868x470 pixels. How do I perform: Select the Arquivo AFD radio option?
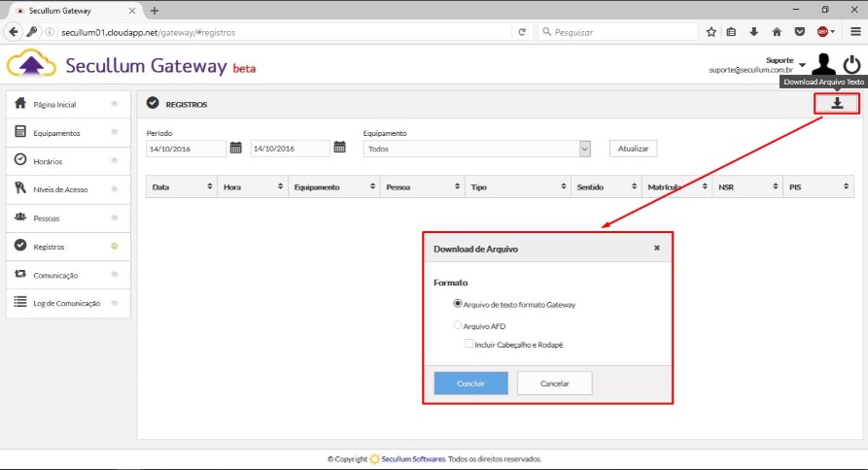point(458,326)
